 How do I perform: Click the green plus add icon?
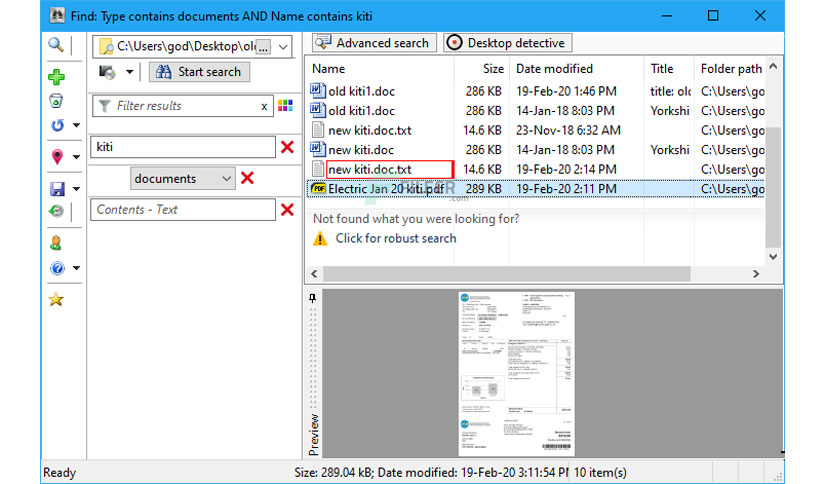click(x=56, y=77)
